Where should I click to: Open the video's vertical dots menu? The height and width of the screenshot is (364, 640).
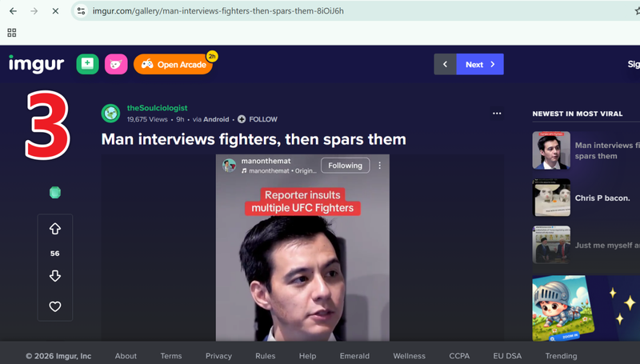click(x=379, y=166)
